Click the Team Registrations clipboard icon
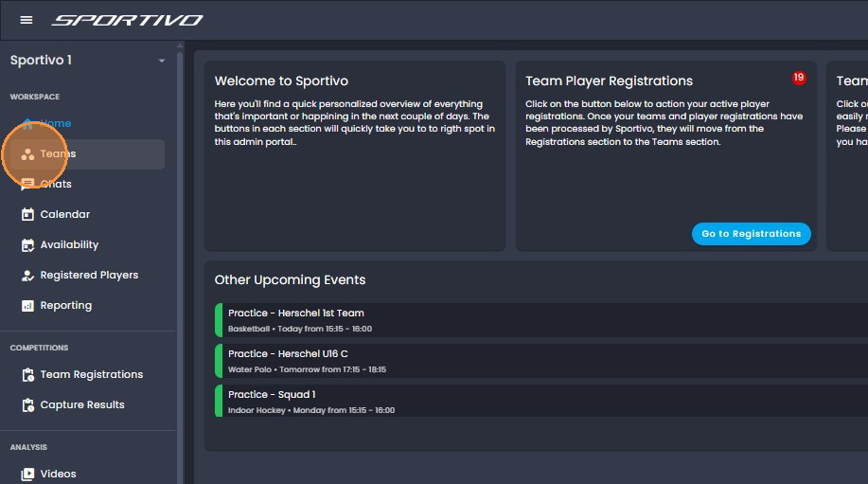The height and width of the screenshot is (484, 868). pyautogui.click(x=27, y=375)
